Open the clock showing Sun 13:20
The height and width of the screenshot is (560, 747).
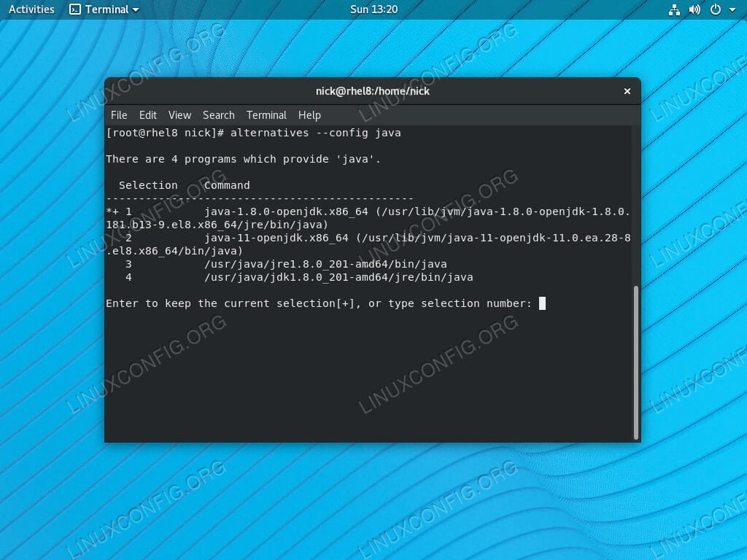tap(373, 9)
